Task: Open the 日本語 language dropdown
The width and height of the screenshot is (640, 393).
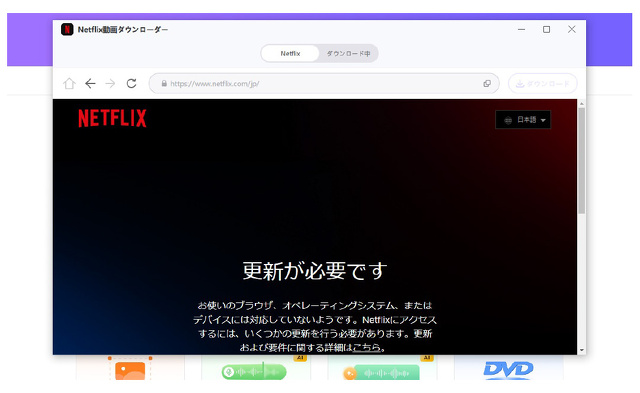Action: point(523,120)
